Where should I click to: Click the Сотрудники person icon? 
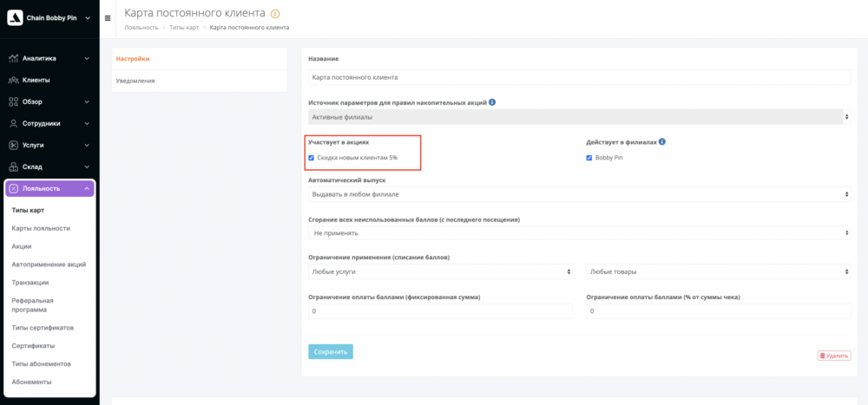coord(14,123)
